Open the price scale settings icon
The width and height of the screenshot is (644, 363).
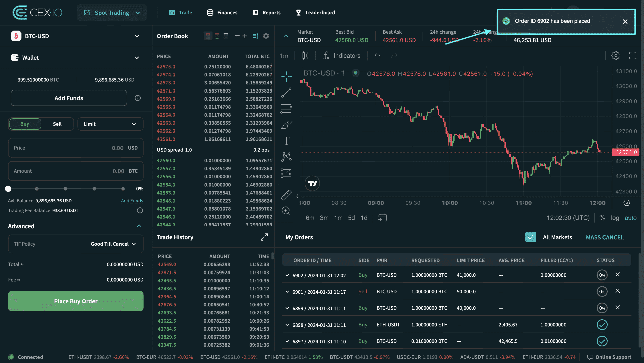click(627, 203)
